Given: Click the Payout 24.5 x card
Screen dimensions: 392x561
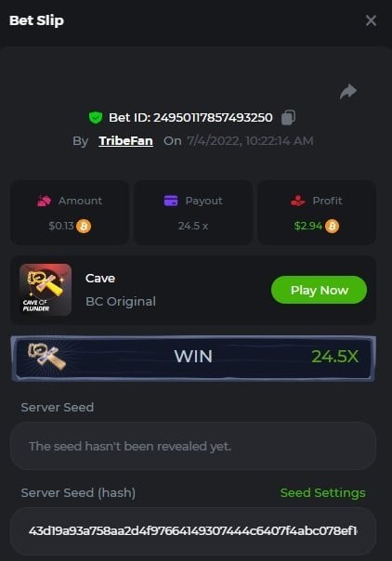Looking at the screenshot, I should (x=193, y=213).
